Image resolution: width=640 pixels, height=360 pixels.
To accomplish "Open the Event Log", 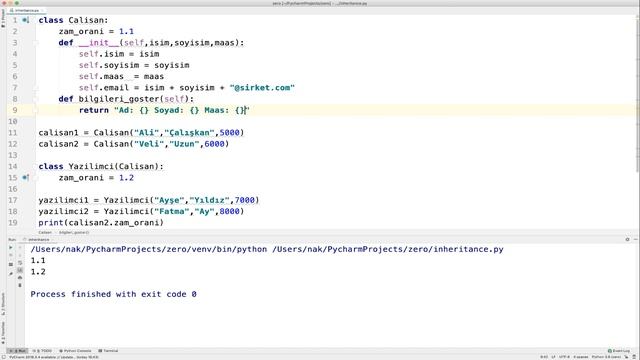I will [619, 351].
